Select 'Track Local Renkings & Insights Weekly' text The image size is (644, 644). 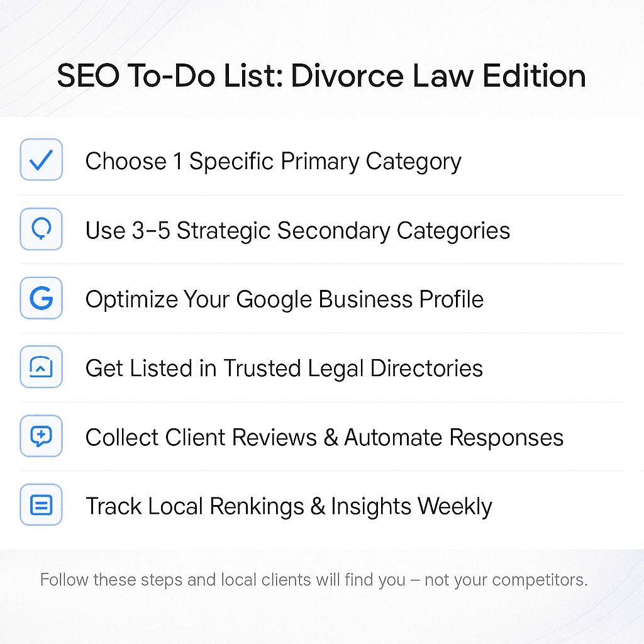[289, 506]
